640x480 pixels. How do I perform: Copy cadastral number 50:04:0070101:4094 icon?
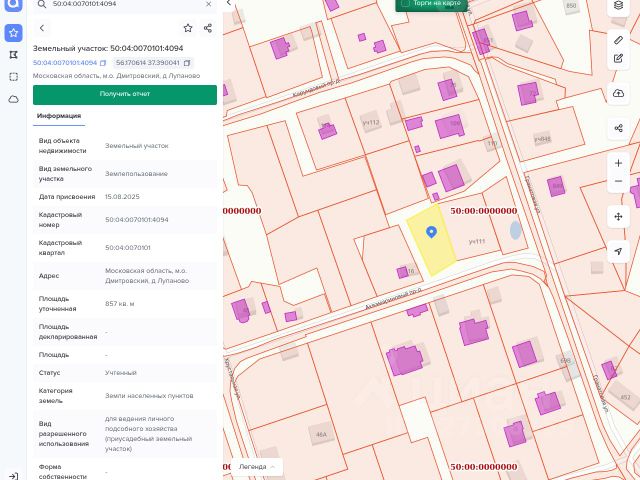click(x=103, y=63)
